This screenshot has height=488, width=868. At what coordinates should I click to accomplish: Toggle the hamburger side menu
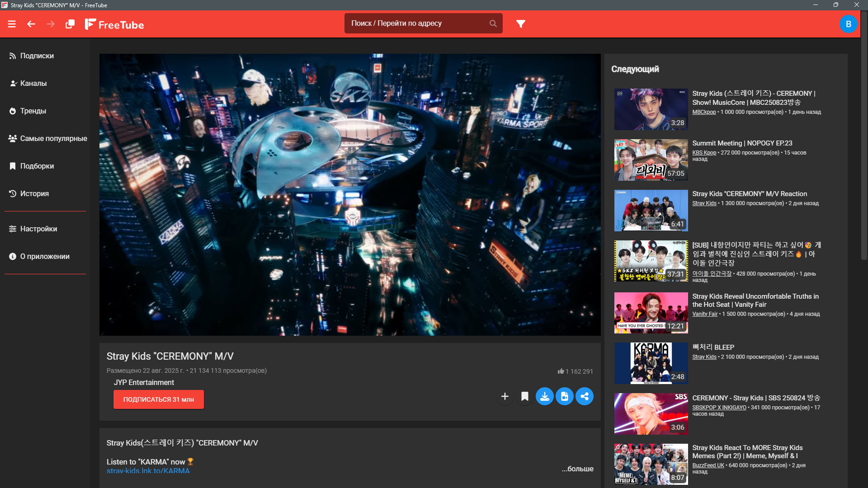pyautogui.click(x=12, y=24)
